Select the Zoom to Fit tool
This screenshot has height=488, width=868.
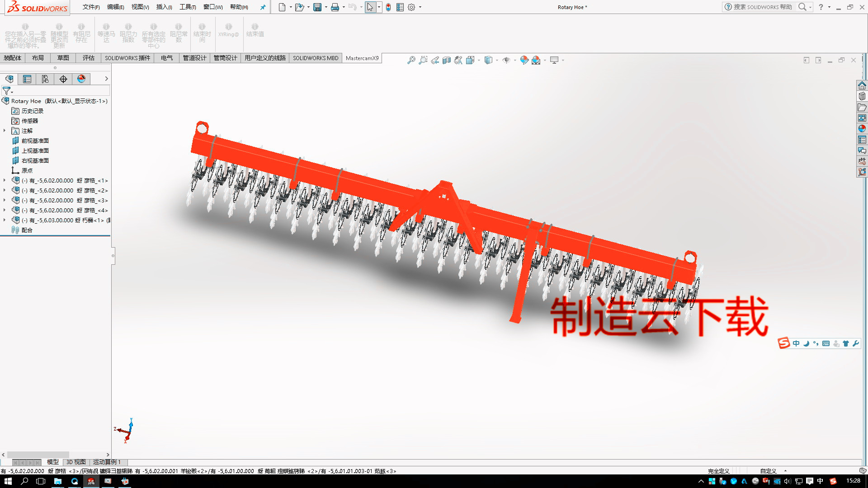410,60
